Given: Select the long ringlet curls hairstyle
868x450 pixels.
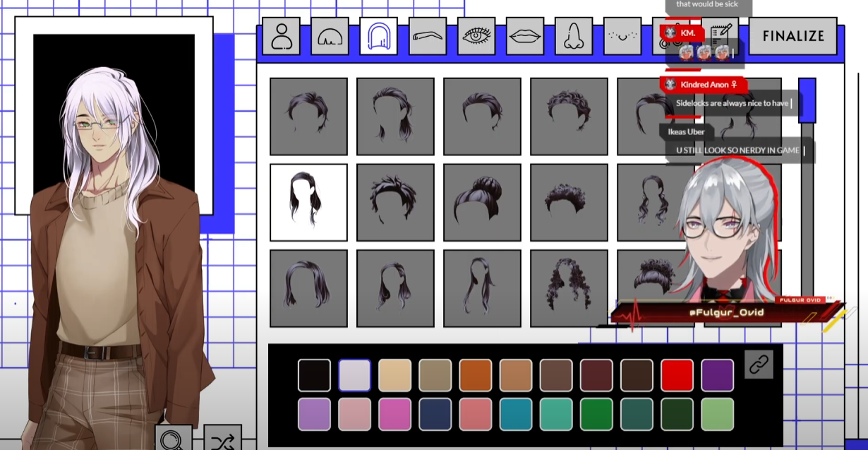Looking at the screenshot, I should tap(569, 288).
